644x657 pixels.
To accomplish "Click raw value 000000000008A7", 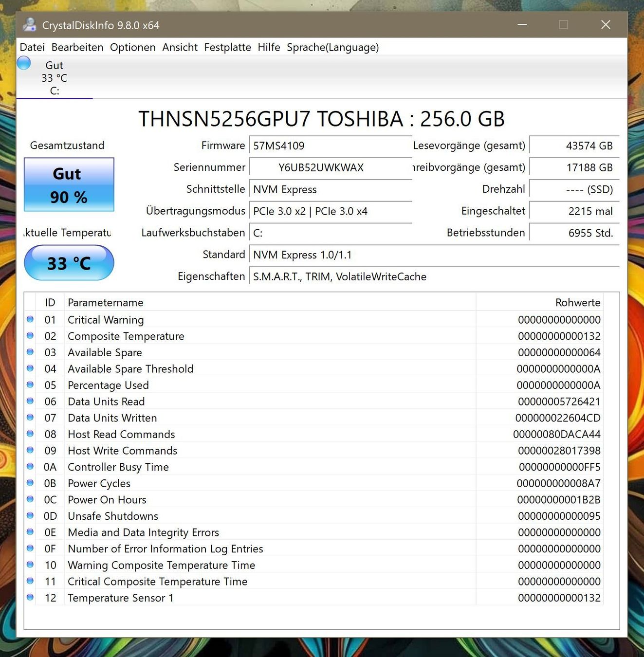I will pyautogui.click(x=559, y=483).
